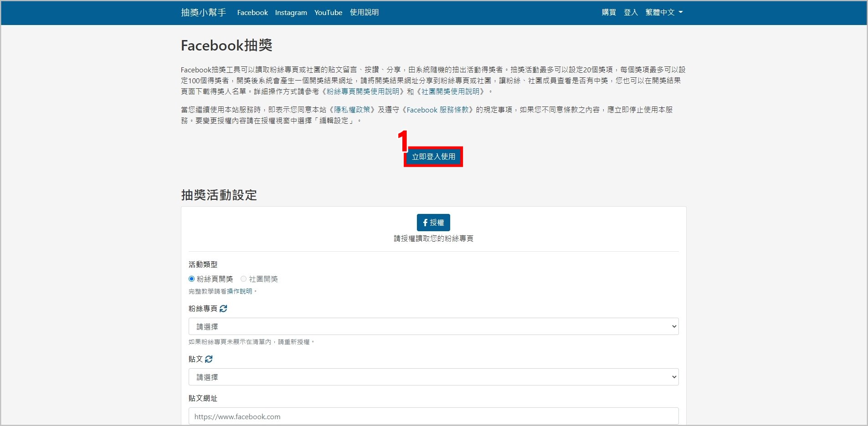868x426 pixels.
Task: Open the Facebook 服務條款 link
Action: tap(437, 110)
